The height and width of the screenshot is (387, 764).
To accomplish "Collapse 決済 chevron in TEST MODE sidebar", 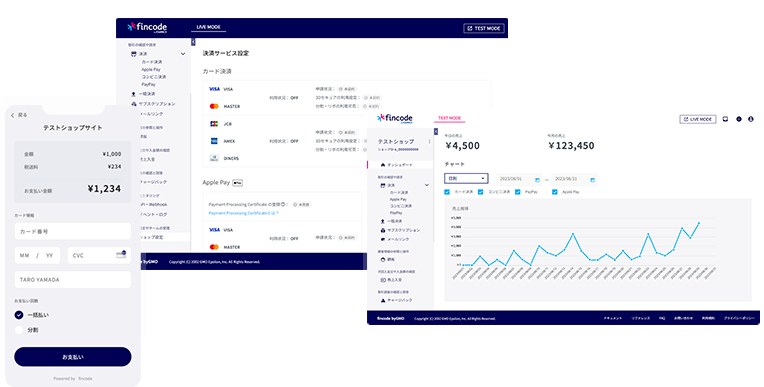I will [x=427, y=185].
